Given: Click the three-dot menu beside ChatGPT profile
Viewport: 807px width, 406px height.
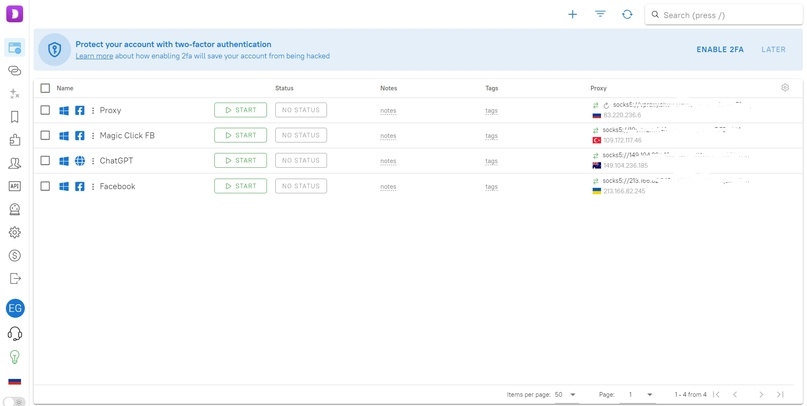Looking at the screenshot, I should click(93, 161).
